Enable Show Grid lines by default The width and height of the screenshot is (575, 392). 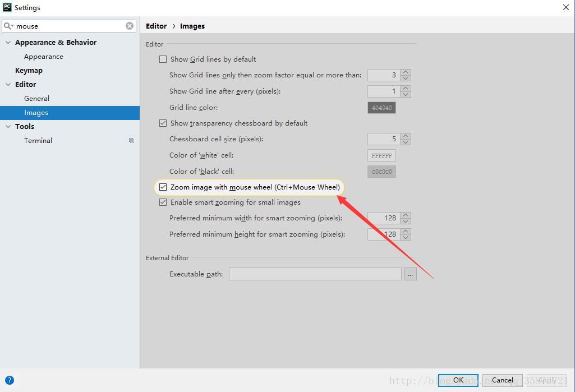pos(163,59)
